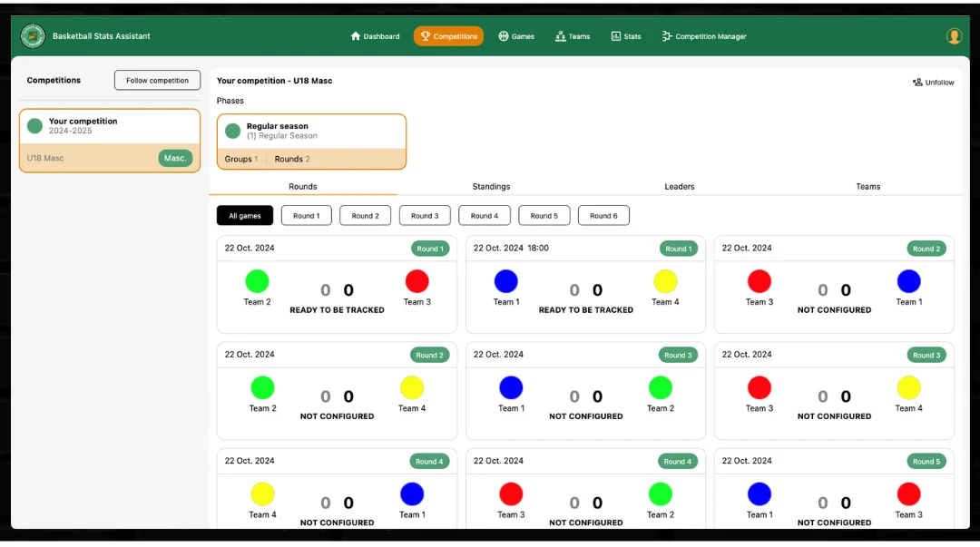Click the Basketball Stats Assistant logo icon
This screenshot has height=547, width=980.
pyautogui.click(x=33, y=36)
